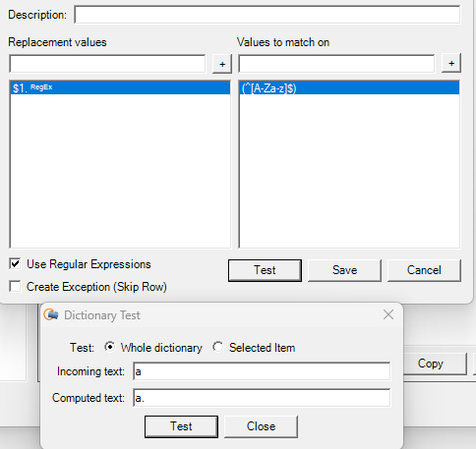The height and width of the screenshot is (449, 476).
Task: Click Close button in Dictionary Test
Action: pos(261,426)
